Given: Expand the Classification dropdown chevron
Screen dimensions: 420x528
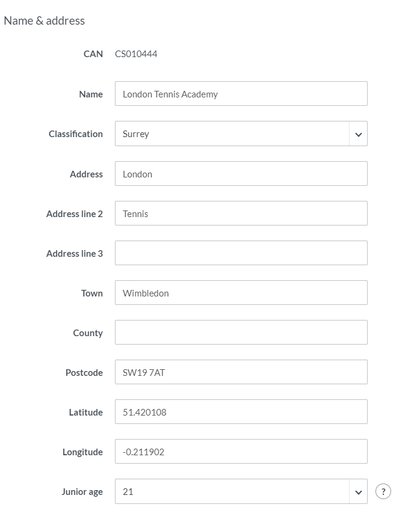Looking at the screenshot, I should point(358,134).
